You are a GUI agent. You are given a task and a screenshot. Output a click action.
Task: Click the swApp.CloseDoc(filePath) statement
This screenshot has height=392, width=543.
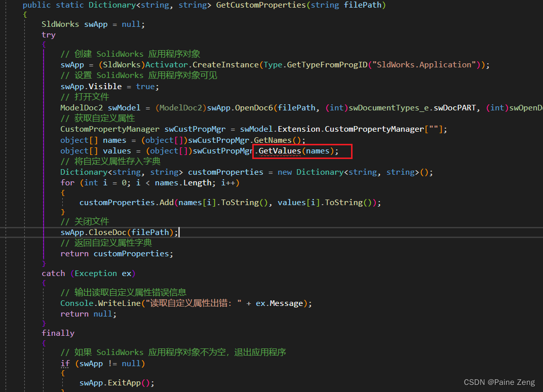coord(120,232)
